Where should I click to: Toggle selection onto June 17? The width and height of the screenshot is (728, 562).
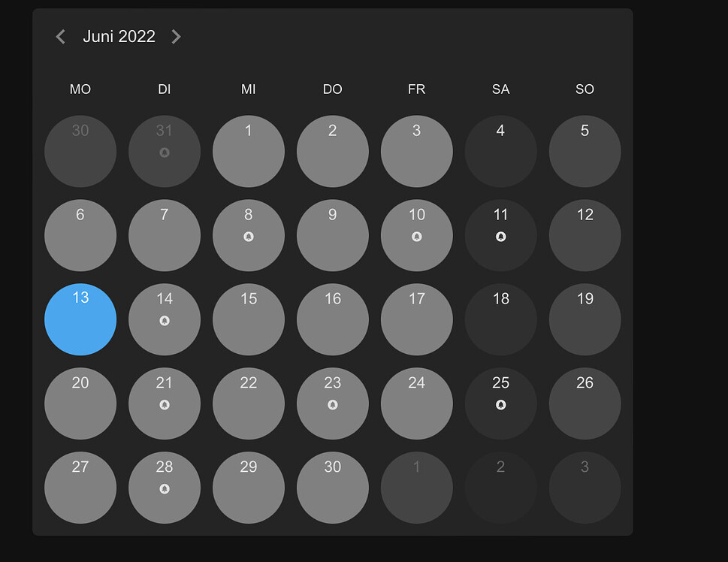417,320
